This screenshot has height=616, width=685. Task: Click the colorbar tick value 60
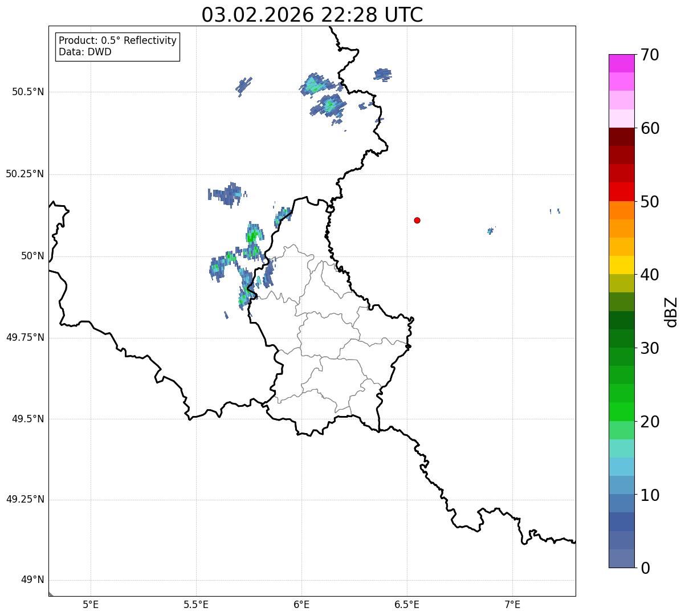tap(650, 128)
